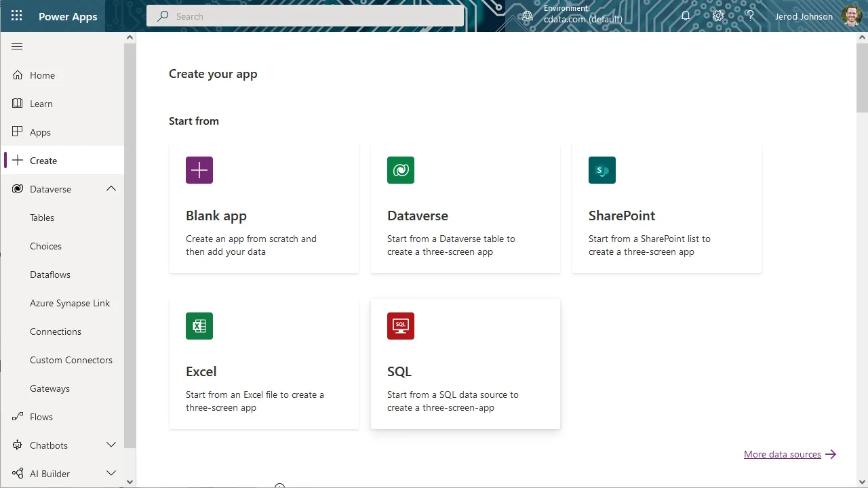Expand the Chatbots section
This screenshot has height=488, width=868.
click(x=111, y=445)
